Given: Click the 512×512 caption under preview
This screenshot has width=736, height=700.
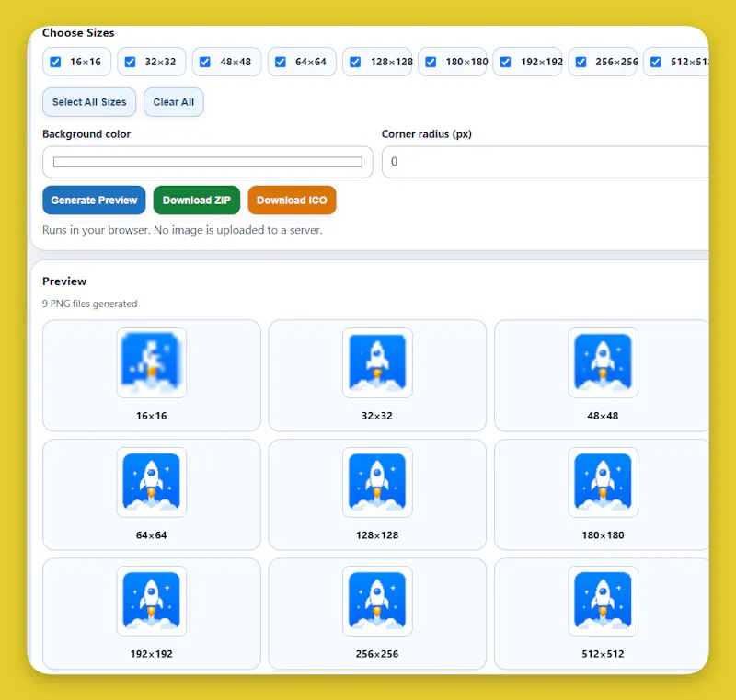Looking at the screenshot, I should click(604, 654).
